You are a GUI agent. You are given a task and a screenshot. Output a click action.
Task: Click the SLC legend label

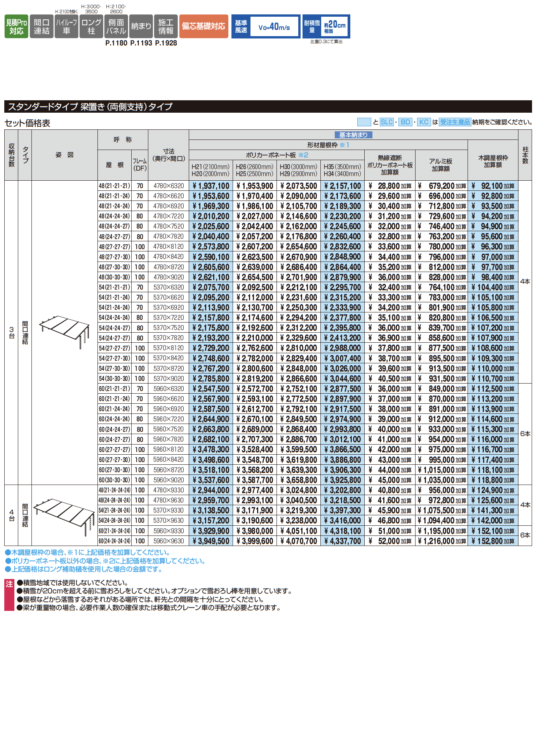[386, 122]
